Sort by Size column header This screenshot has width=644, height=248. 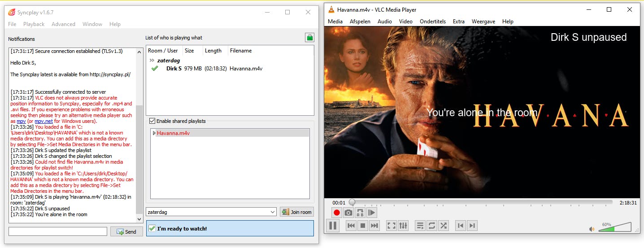coord(192,51)
